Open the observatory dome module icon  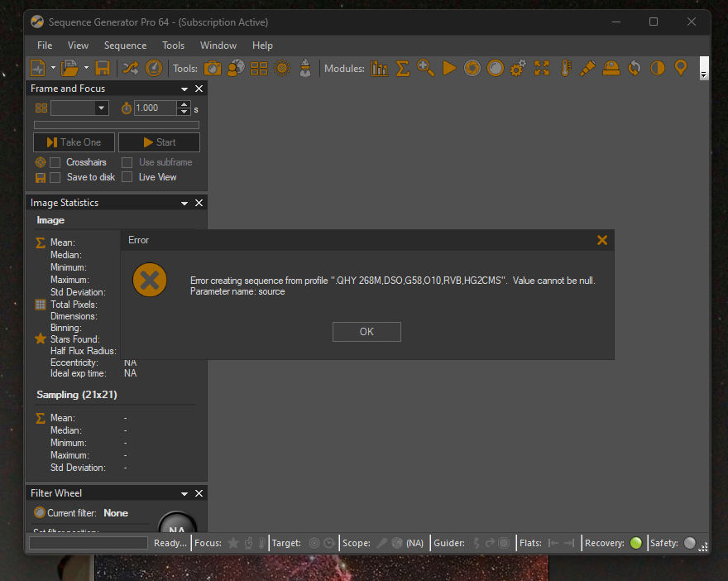coord(611,68)
